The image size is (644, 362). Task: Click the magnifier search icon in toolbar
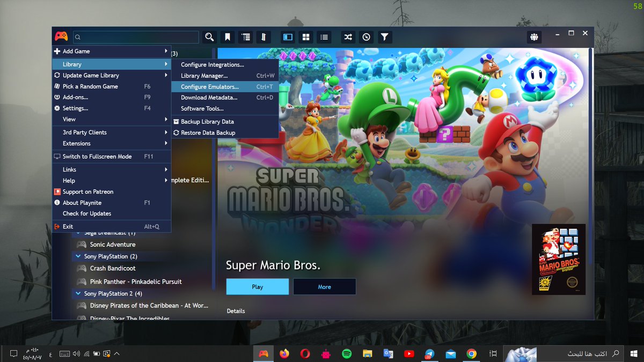(209, 37)
